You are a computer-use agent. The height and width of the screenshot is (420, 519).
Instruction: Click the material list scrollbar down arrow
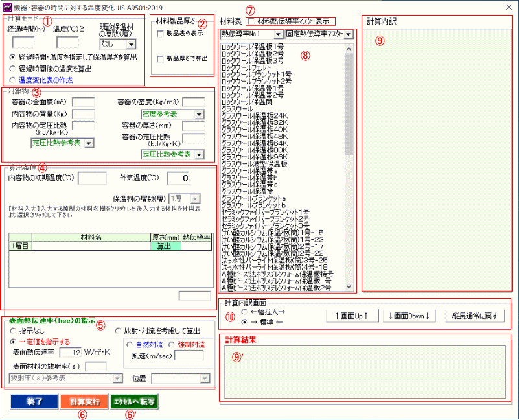coord(349,286)
